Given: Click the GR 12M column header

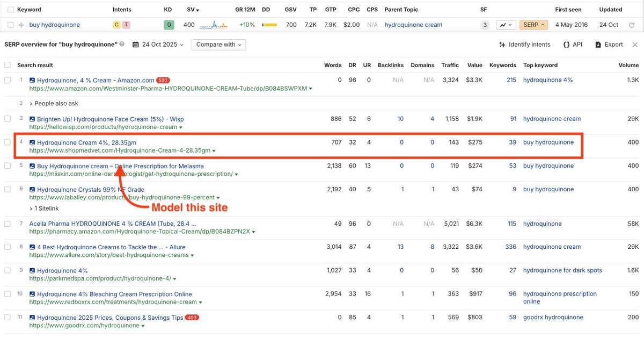Looking at the screenshot, I should click(x=245, y=10).
